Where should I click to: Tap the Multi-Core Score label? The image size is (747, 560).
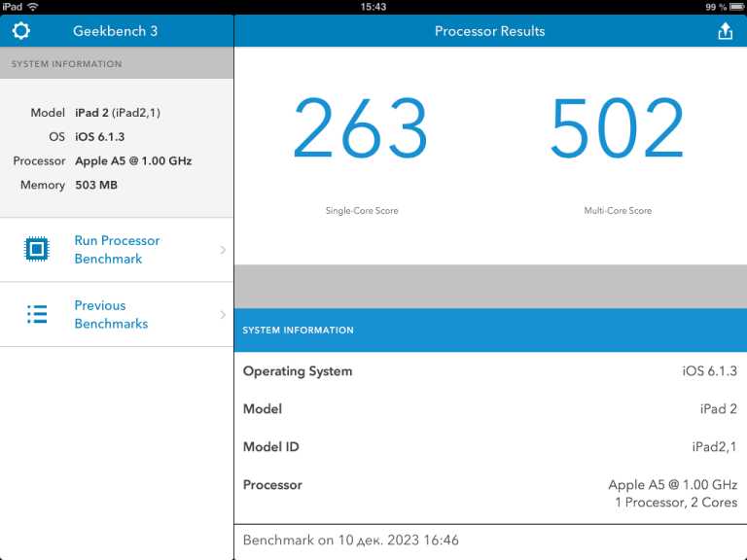(x=618, y=210)
